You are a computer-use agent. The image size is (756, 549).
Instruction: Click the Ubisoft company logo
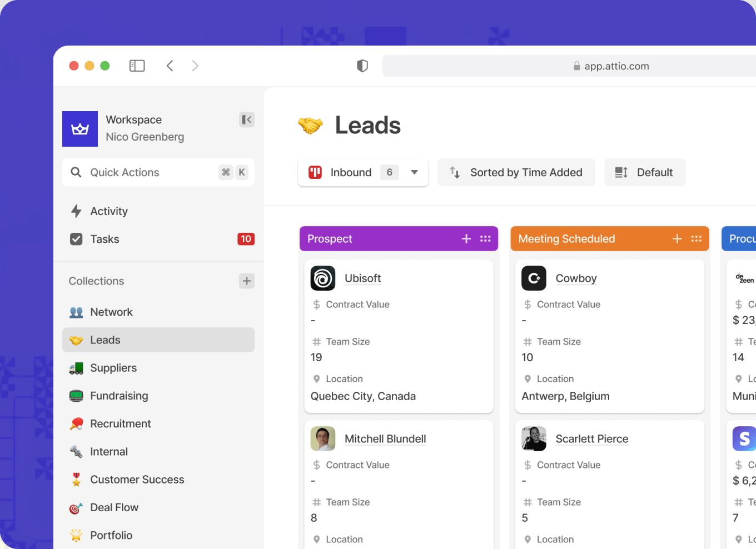click(x=323, y=278)
